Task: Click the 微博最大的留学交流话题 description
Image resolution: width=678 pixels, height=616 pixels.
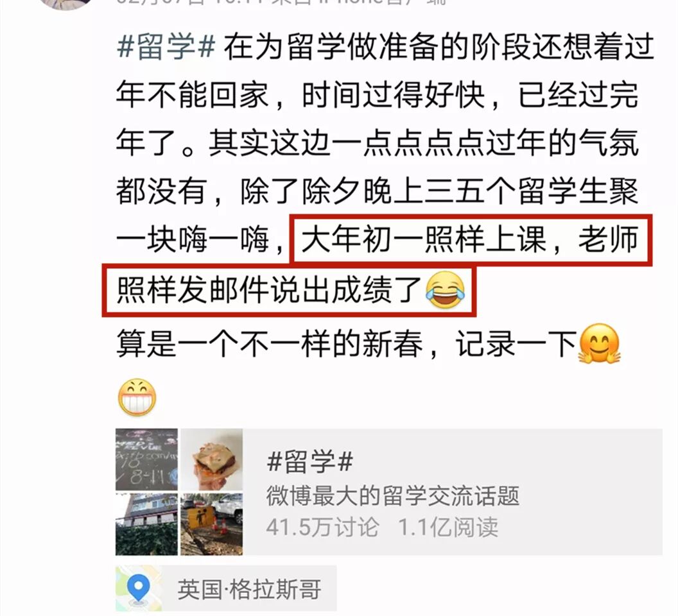Action: coord(393,496)
